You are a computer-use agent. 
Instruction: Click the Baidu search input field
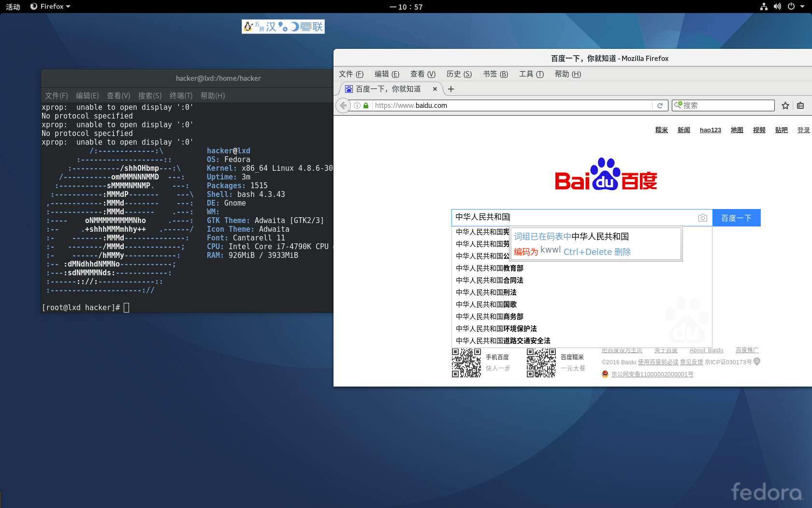click(570, 217)
